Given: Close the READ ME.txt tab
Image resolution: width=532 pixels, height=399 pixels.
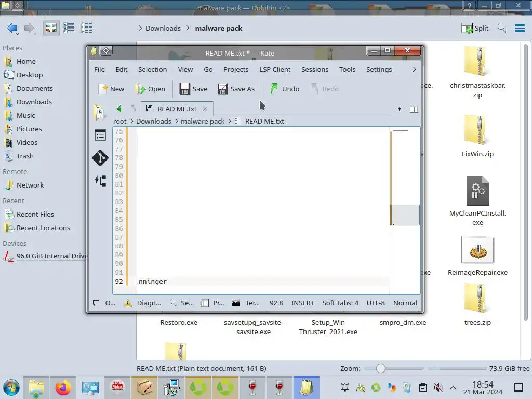Looking at the screenshot, I should (205, 109).
